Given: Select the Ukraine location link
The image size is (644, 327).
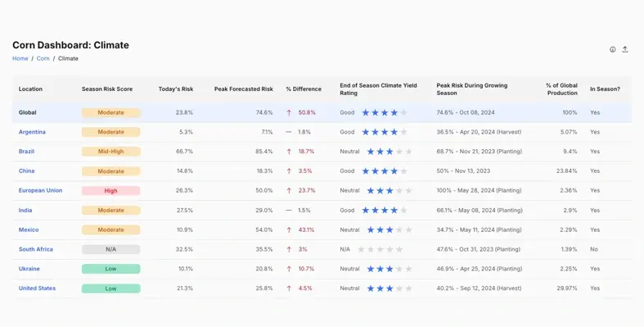Looking at the screenshot, I should click(x=29, y=269).
